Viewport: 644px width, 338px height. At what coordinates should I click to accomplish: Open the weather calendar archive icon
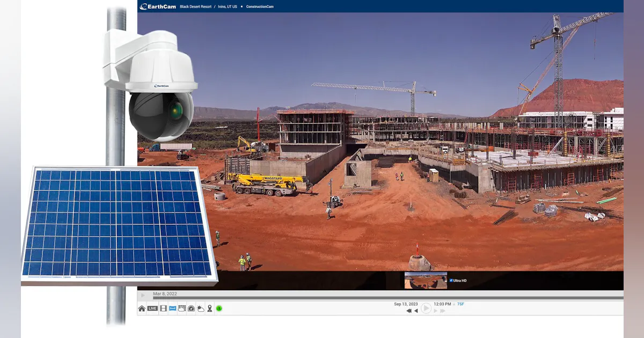pyautogui.click(x=182, y=308)
